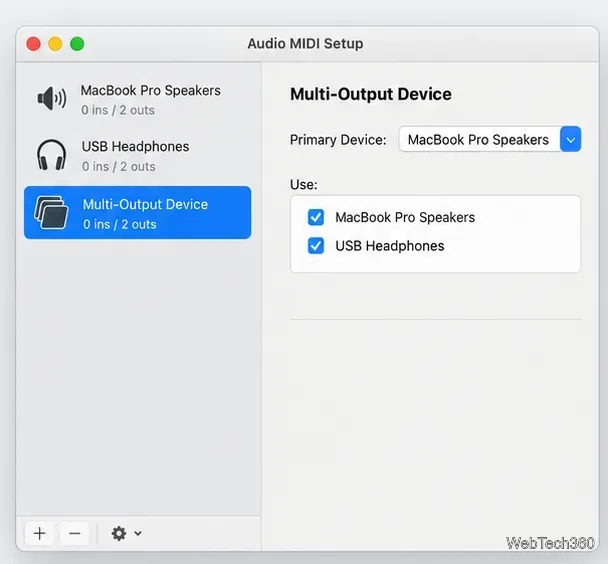The height and width of the screenshot is (564, 608).
Task: Click the USB Headphones headphone icon
Action: (51, 155)
